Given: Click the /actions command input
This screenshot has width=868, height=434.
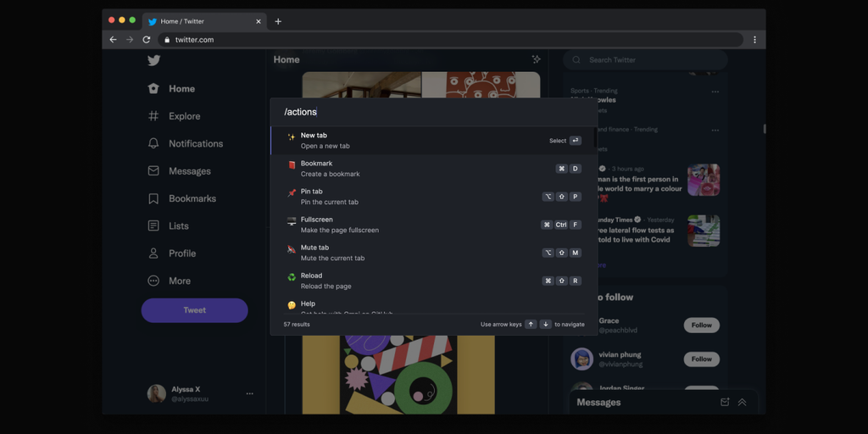Looking at the screenshot, I should pyautogui.click(x=433, y=112).
